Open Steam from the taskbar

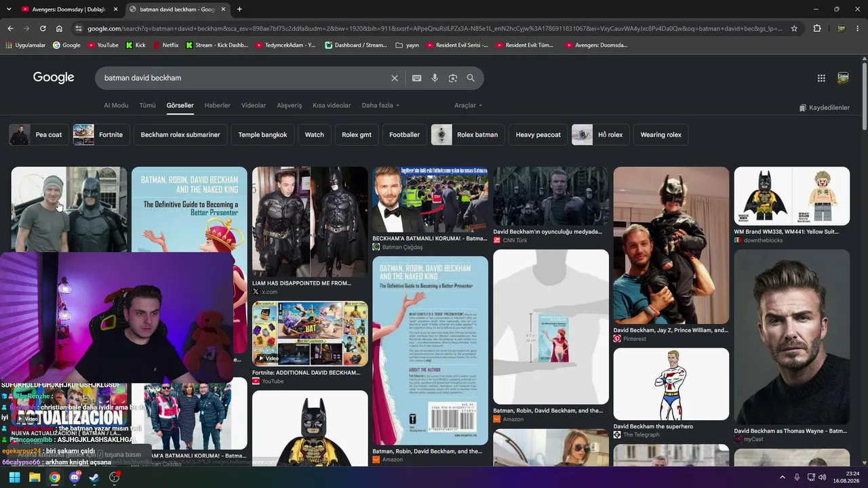pos(94,477)
